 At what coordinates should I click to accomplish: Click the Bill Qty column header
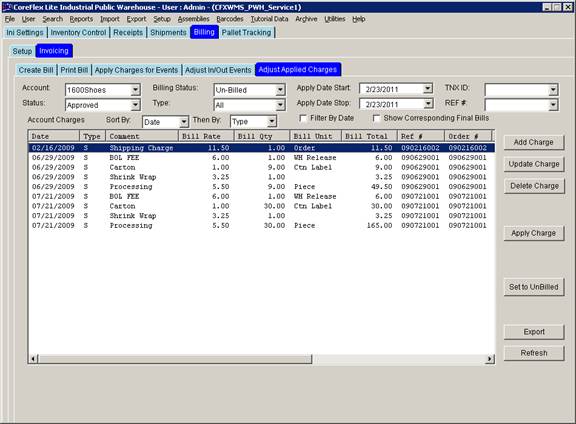[x=262, y=136]
